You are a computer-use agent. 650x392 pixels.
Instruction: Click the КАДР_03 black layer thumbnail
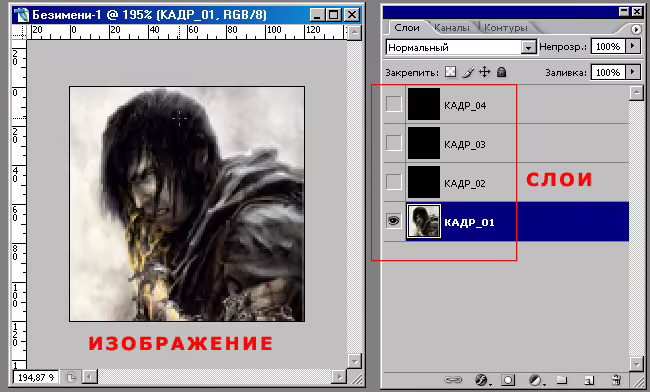click(424, 143)
